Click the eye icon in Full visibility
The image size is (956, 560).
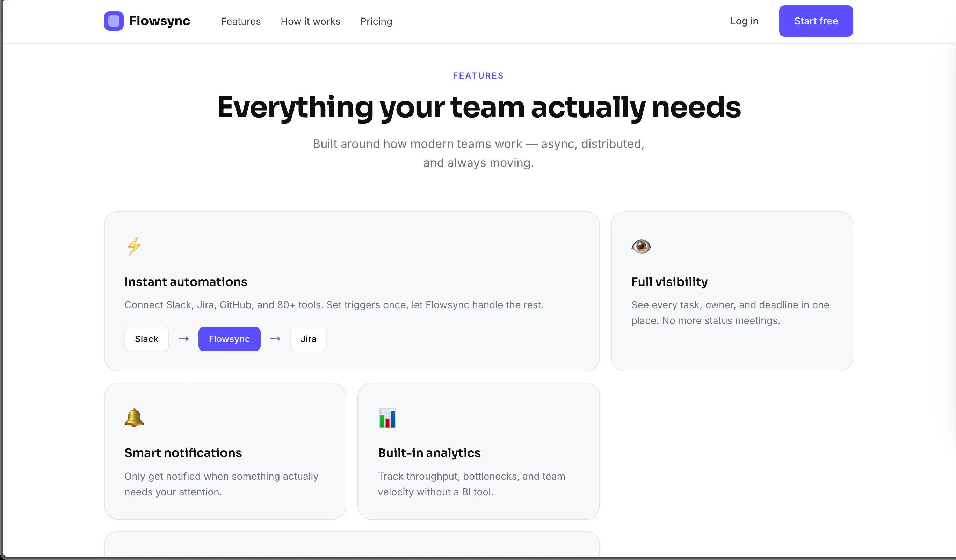[x=641, y=246]
